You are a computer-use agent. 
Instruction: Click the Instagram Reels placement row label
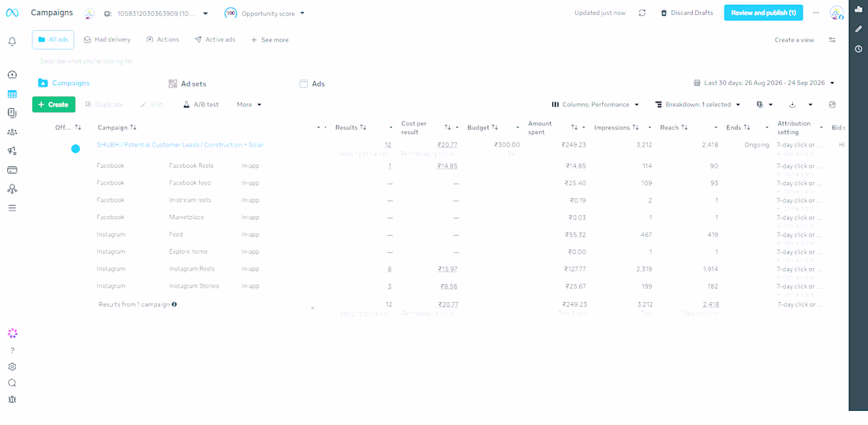[x=192, y=269]
